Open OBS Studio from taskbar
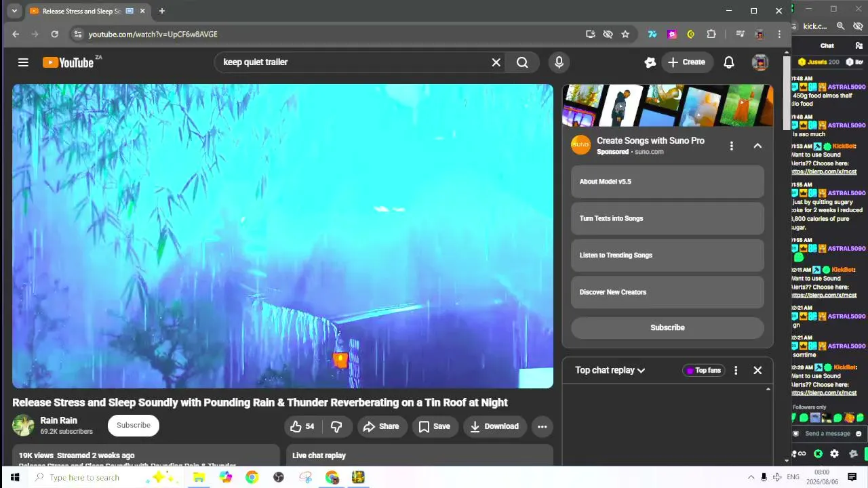 (x=278, y=477)
